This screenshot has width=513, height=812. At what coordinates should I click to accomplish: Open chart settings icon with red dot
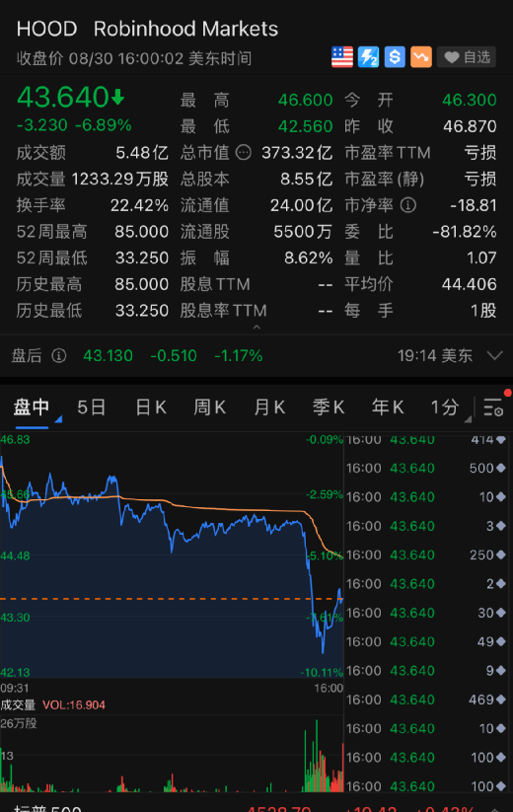[494, 406]
